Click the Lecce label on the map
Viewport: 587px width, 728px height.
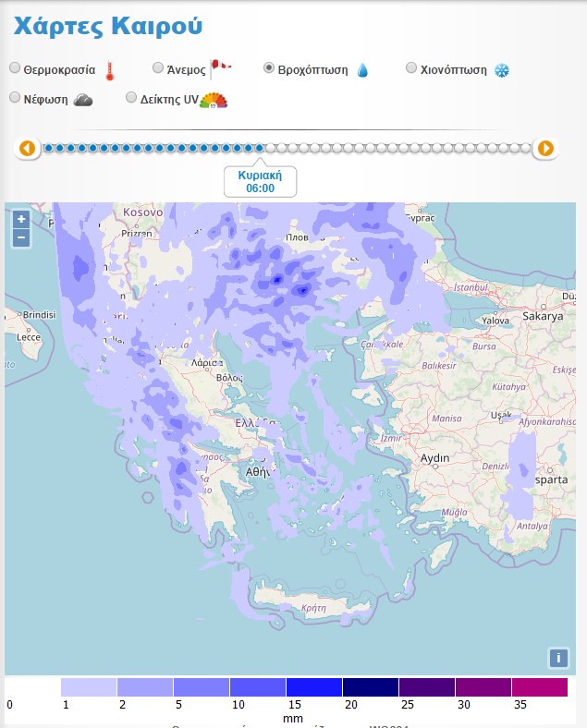pyautogui.click(x=29, y=337)
